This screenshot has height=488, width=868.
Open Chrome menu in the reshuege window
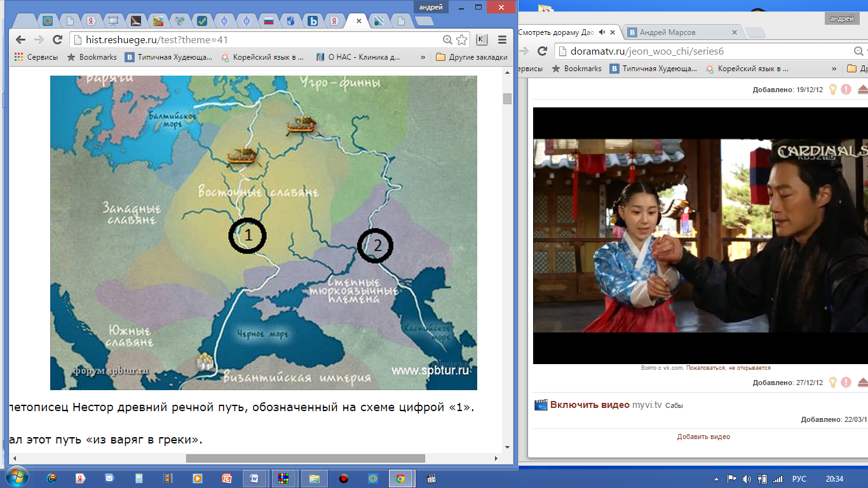502,39
